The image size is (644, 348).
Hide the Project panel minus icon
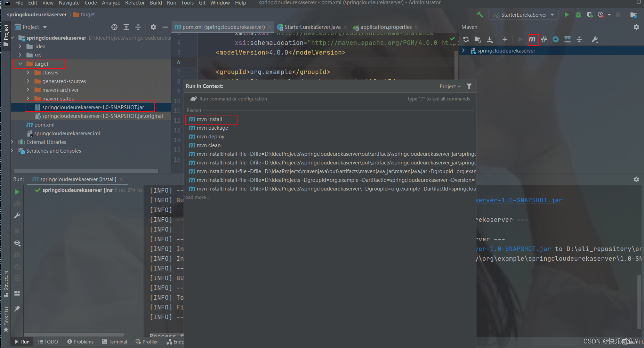(165, 27)
